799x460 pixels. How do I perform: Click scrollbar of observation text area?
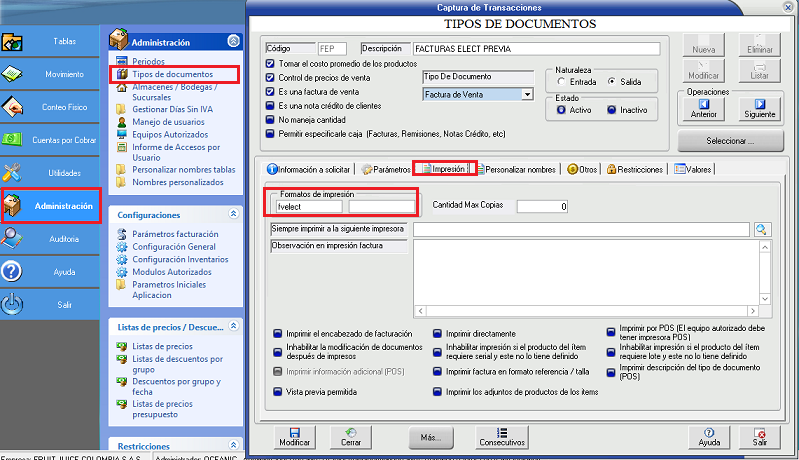764,272
